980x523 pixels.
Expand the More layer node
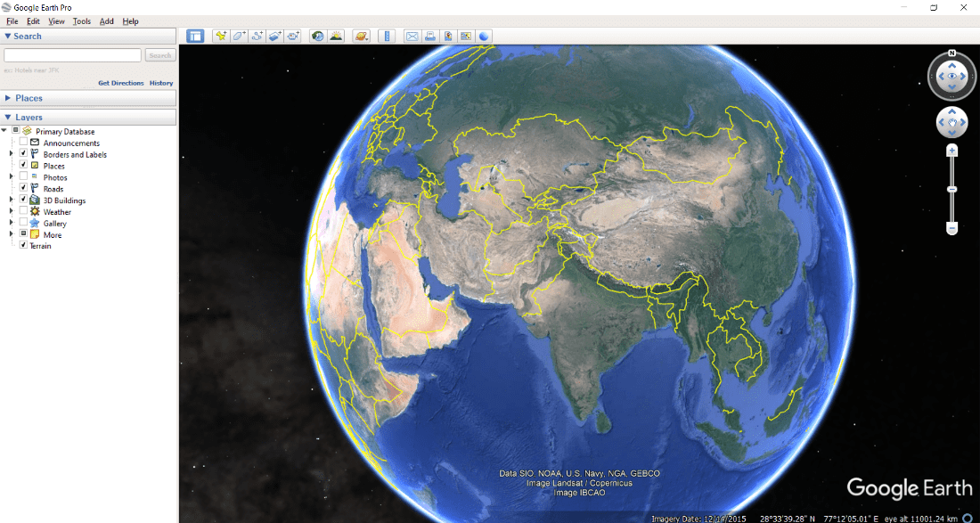pyautogui.click(x=11, y=234)
